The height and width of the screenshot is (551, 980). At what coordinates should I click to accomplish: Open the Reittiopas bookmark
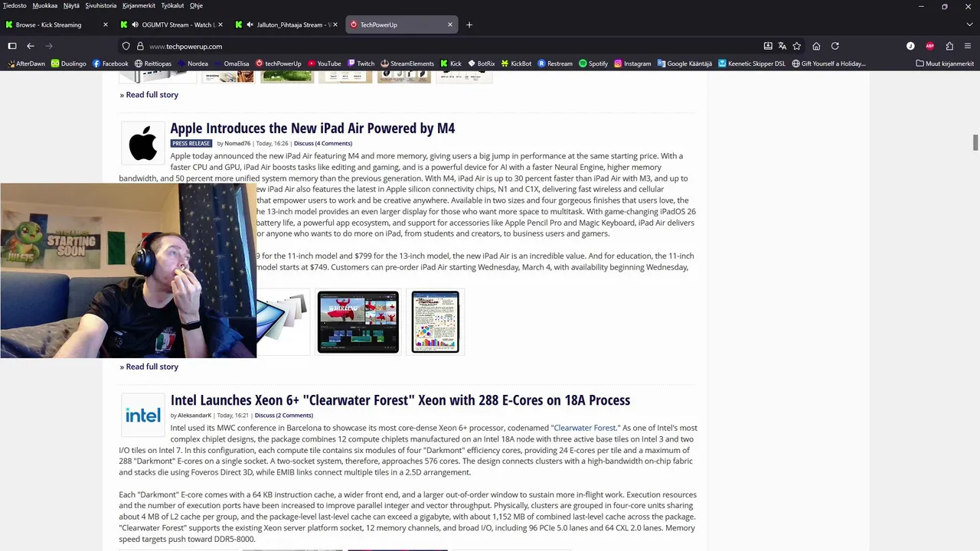coord(153,64)
